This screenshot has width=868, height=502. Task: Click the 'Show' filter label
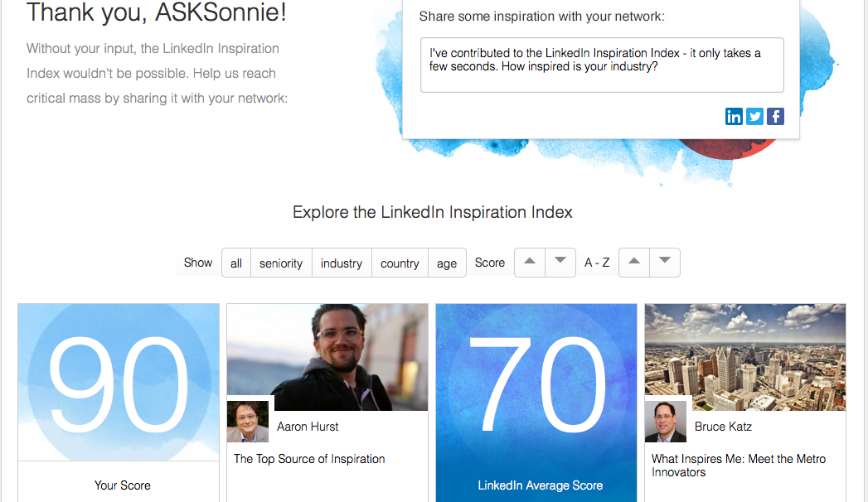tap(198, 263)
